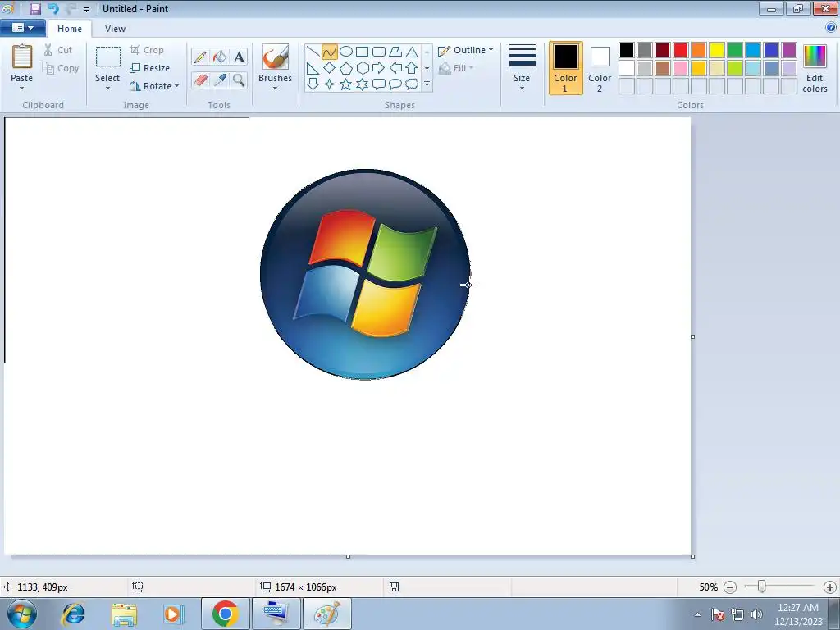This screenshot has height=630, width=840.
Task: Pick the Right arrow shape
Action: tap(379, 68)
